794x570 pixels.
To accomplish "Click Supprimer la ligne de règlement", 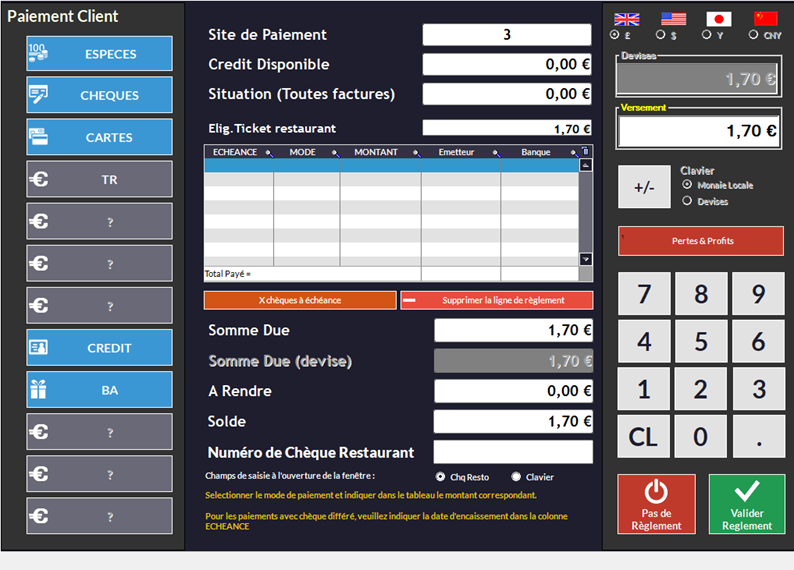I will coord(497,300).
